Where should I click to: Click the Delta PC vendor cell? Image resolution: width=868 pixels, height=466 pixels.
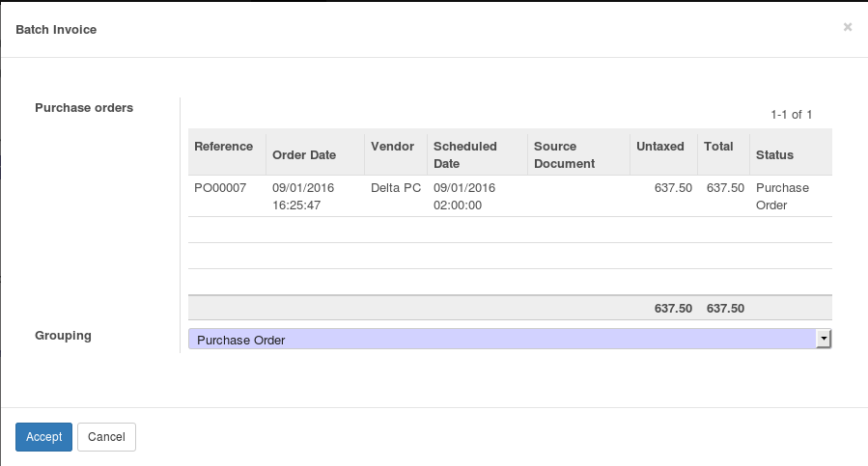pyautogui.click(x=396, y=188)
